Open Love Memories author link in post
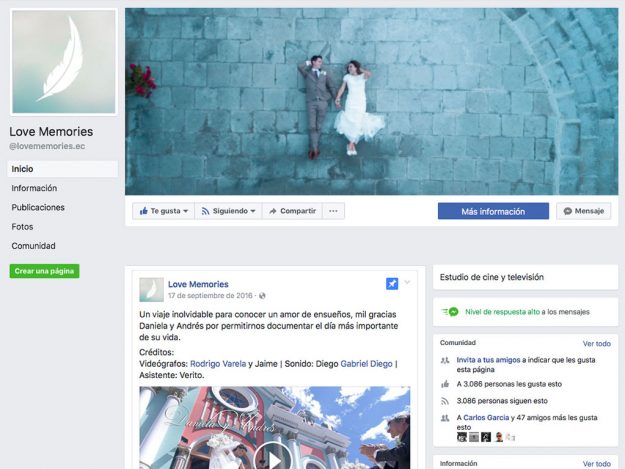The image size is (625, 469). pyautogui.click(x=198, y=284)
